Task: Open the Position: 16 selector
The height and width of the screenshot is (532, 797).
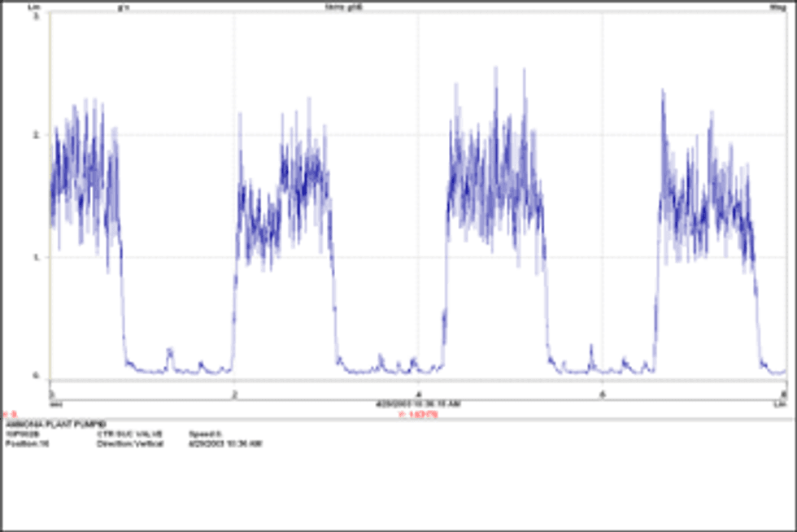Action: [27, 445]
